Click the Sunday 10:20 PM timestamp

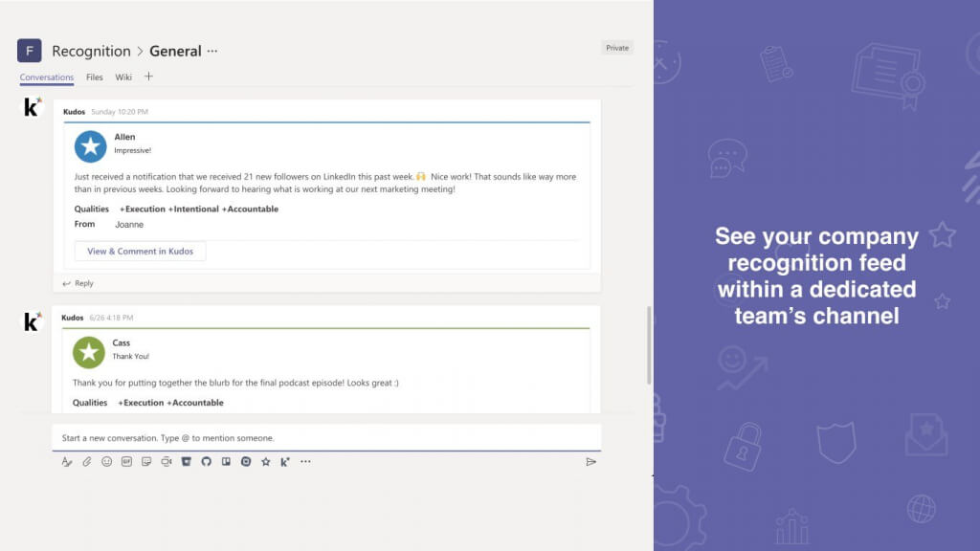tap(120, 112)
